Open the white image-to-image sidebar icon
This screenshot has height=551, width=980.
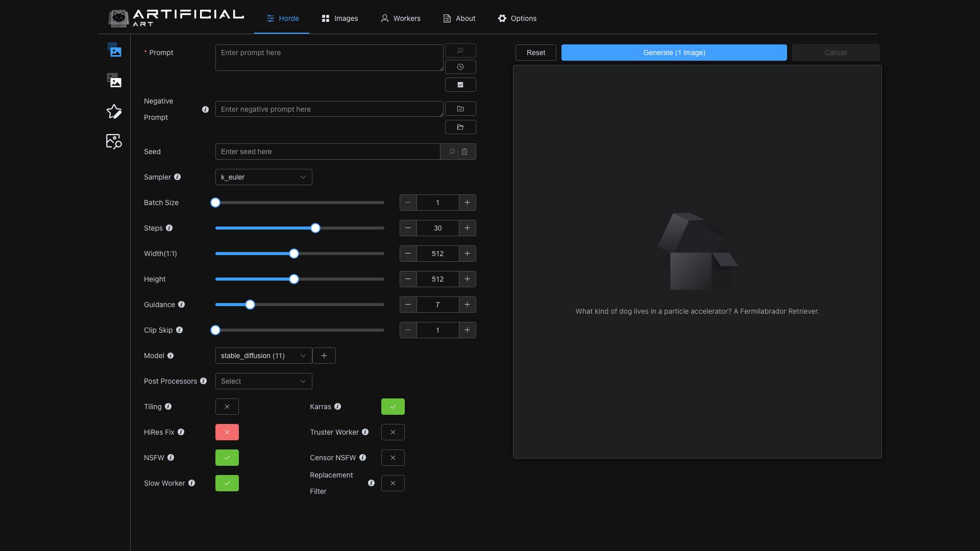tap(115, 81)
